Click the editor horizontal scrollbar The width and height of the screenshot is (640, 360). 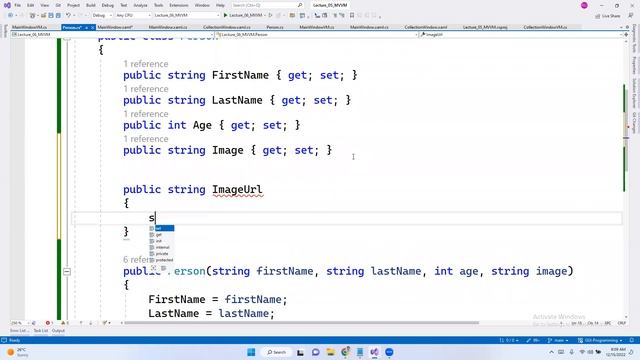click(301, 323)
